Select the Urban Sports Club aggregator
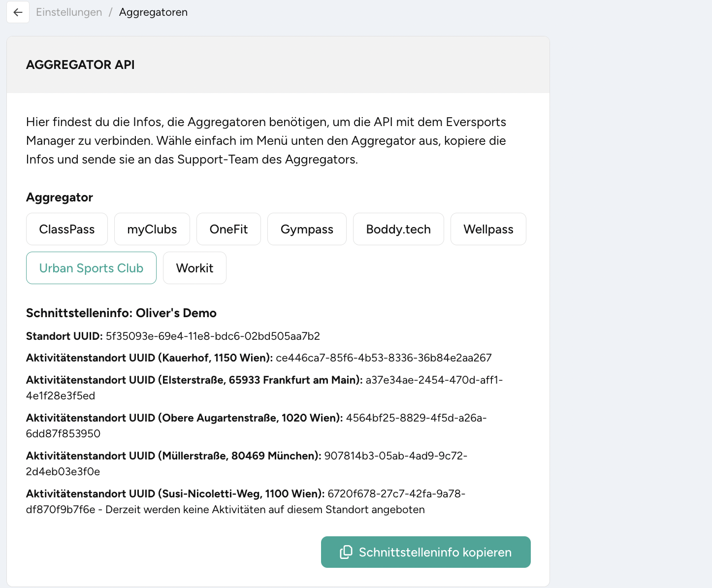Screen dimensions: 712x588 (x=91, y=268)
